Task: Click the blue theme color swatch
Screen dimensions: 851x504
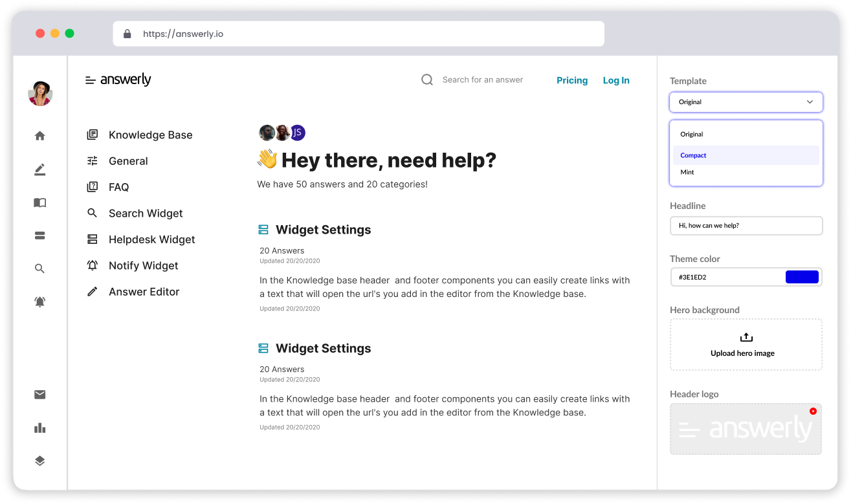Action: coord(802,277)
